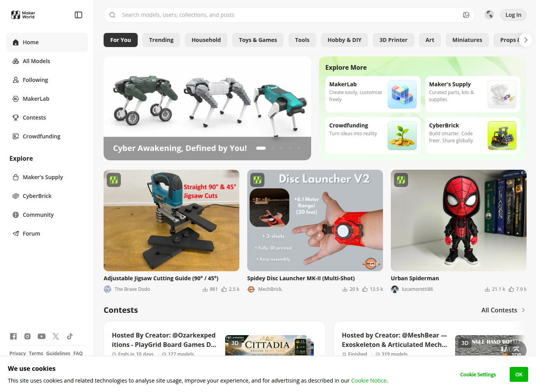
Task: Open the Privacy link
Action: pos(18,353)
